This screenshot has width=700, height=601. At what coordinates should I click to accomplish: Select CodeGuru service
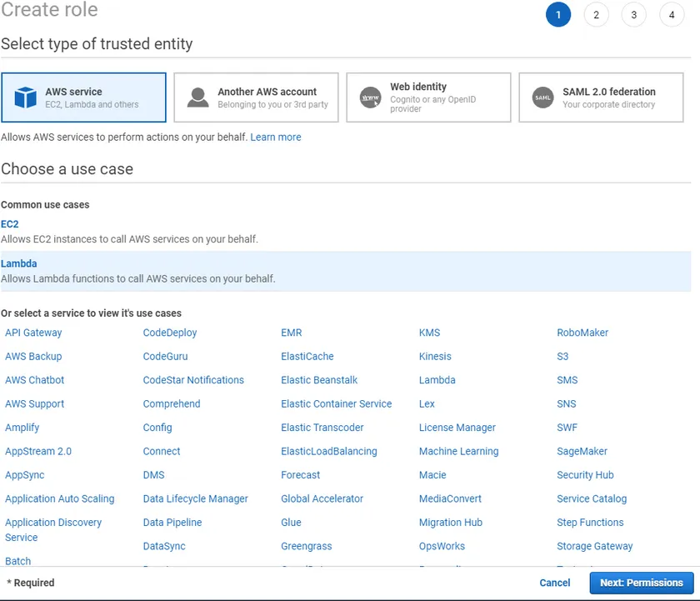click(165, 356)
